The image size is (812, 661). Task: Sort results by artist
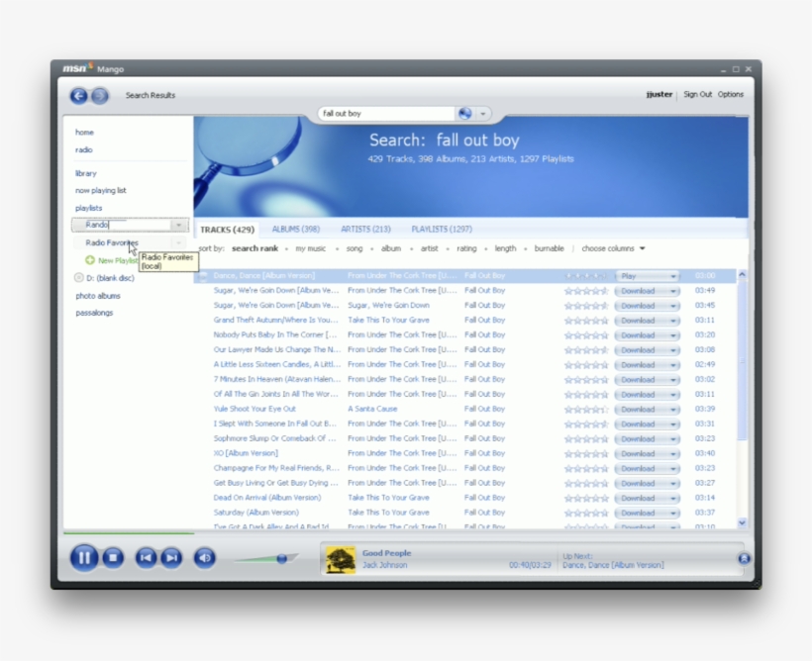point(430,249)
